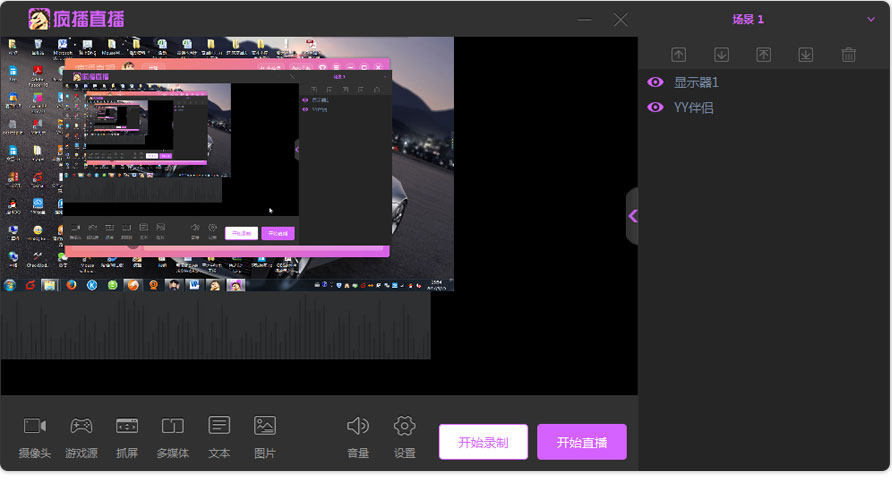Screen dimensions: 892x484
Task: Toggle visibility of YY伴侣 source
Action: (x=656, y=107)
